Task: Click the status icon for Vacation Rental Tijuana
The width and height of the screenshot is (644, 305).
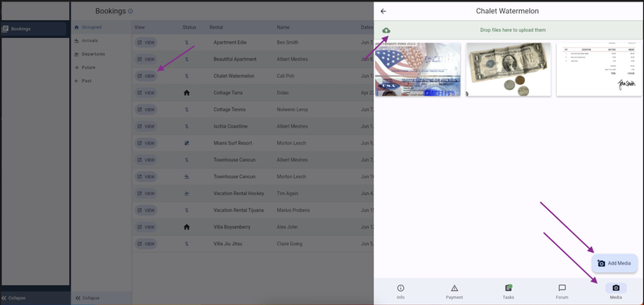Action: tap(187, 210)
